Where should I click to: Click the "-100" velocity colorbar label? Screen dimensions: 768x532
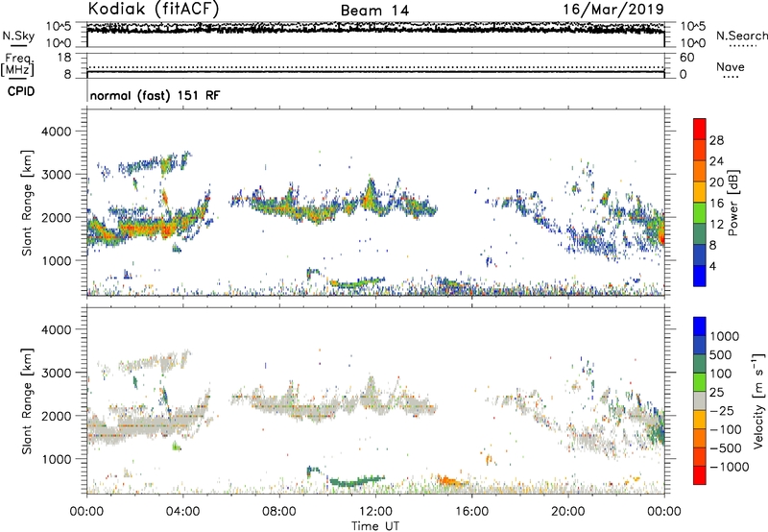(726, 429)
